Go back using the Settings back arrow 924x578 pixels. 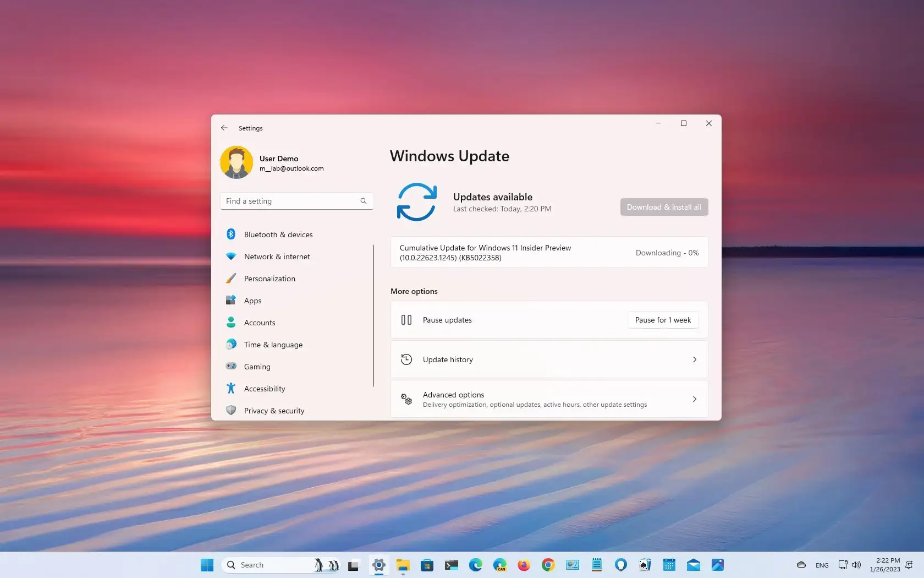click(224, 128)
